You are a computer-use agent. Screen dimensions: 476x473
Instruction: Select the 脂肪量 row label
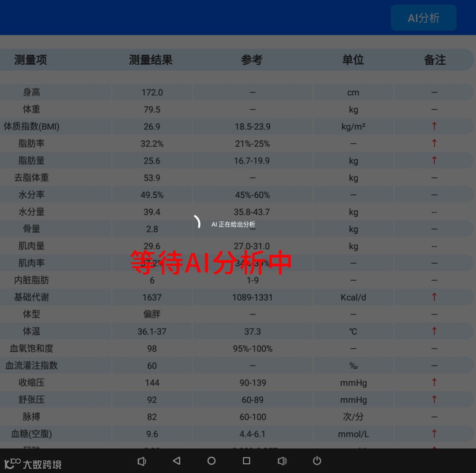31,160
